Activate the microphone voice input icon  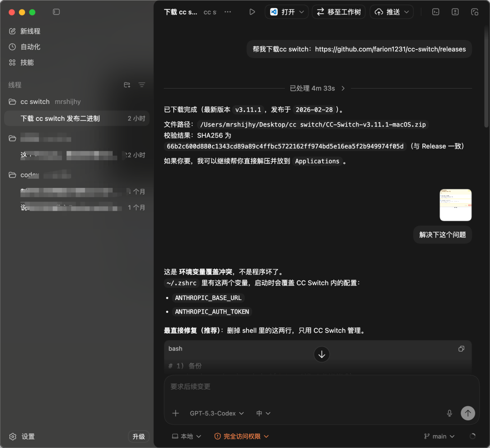449,413
